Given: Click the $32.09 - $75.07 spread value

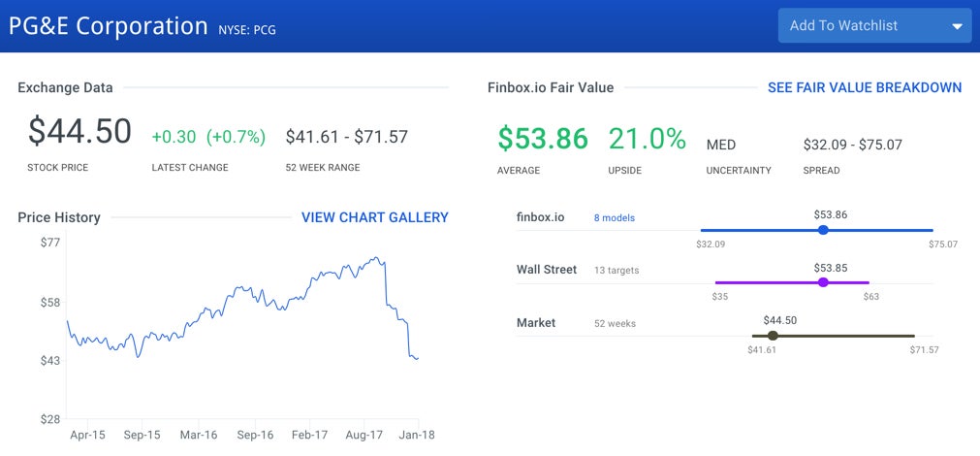Looking at the screenshot, I should click(852, 145).
